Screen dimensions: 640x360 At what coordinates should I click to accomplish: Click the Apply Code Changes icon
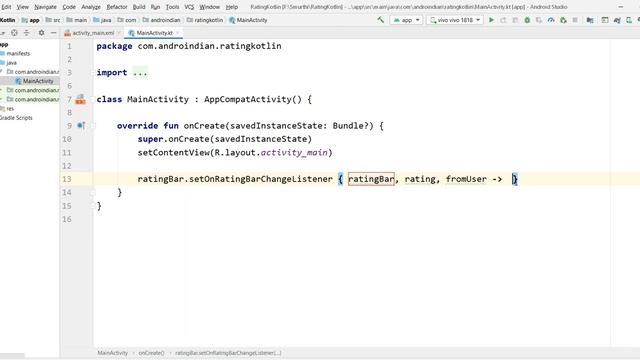[x=515, y=20]
